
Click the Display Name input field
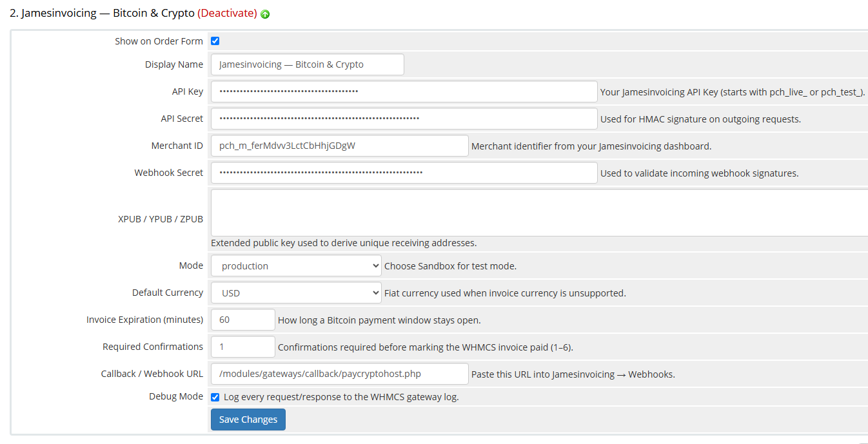coord(308,64)
